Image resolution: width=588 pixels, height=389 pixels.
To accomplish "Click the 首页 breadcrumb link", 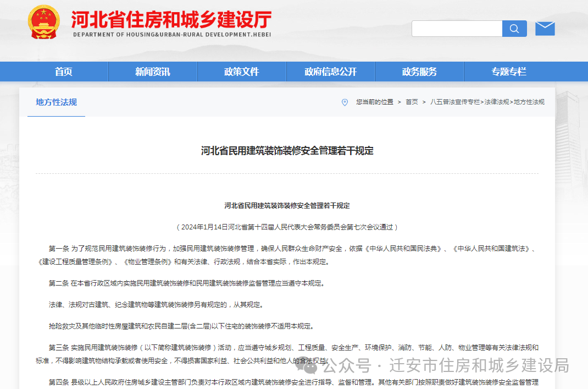I will pos(412,102).
